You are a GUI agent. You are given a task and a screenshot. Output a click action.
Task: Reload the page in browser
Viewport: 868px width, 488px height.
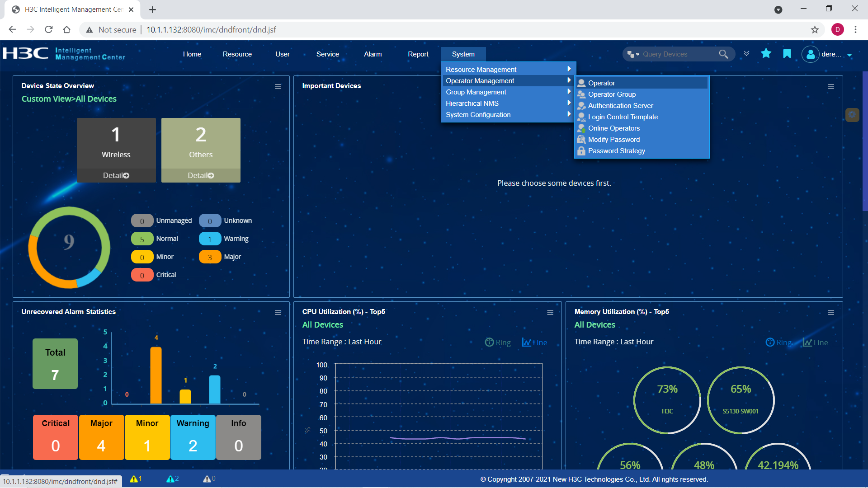[x=49, y=30]
